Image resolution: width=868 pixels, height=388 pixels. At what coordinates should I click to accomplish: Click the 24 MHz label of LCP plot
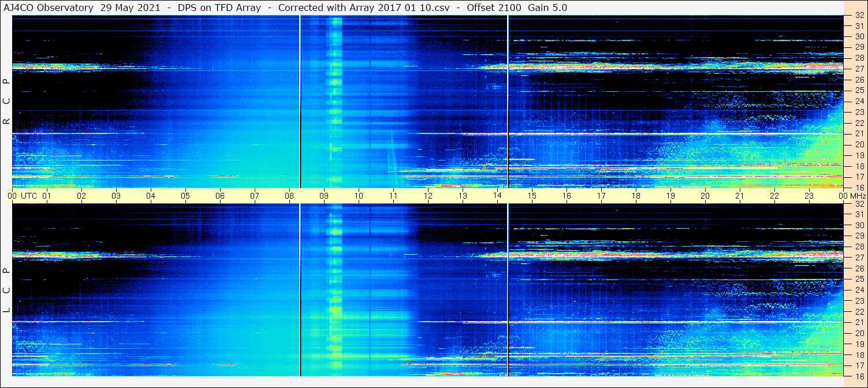859,290
